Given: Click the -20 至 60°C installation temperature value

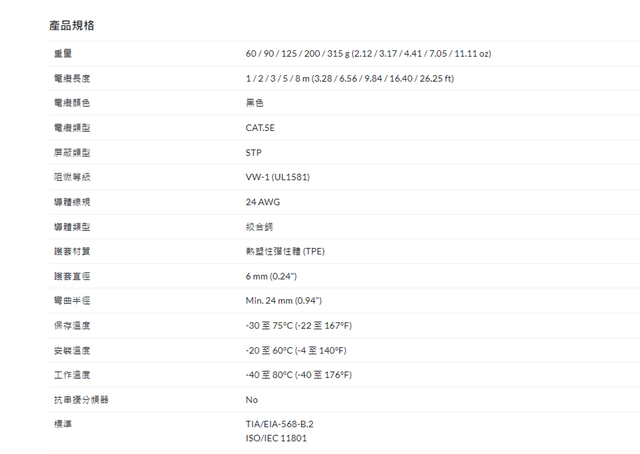Looking at the screenshot, I should (x=295, y=350).
